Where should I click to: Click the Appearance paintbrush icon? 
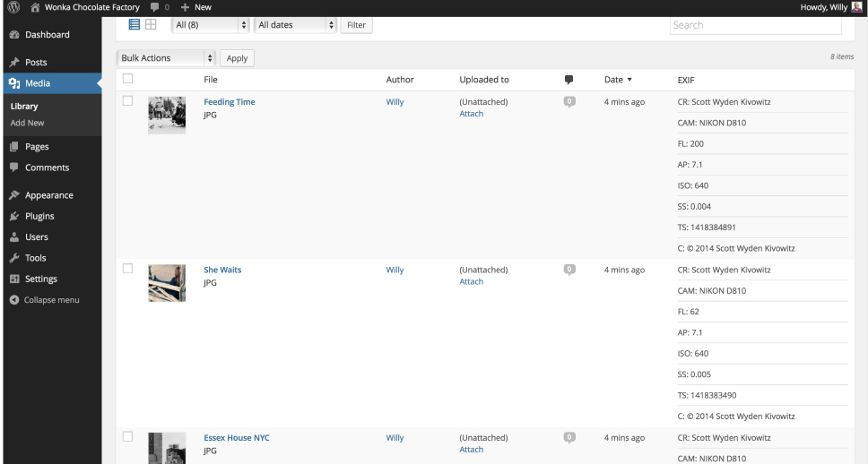(x=14, y=194)
